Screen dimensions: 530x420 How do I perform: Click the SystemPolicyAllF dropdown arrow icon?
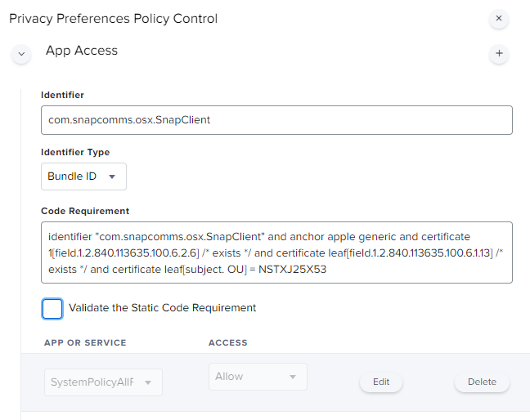tap(148, 382)
